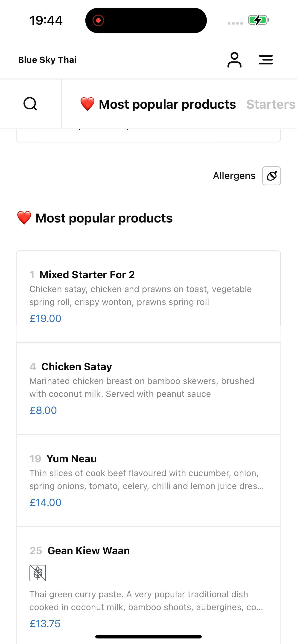Image resolution: width=297 pixels, height=644 pixels.
Task: Open the Gean Kiew Waan dish
Action: [148, 585]
